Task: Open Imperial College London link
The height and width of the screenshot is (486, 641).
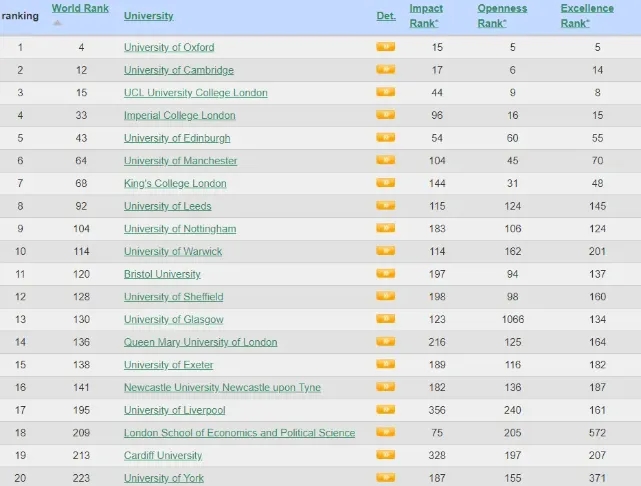Action: [x=179, y=116]
